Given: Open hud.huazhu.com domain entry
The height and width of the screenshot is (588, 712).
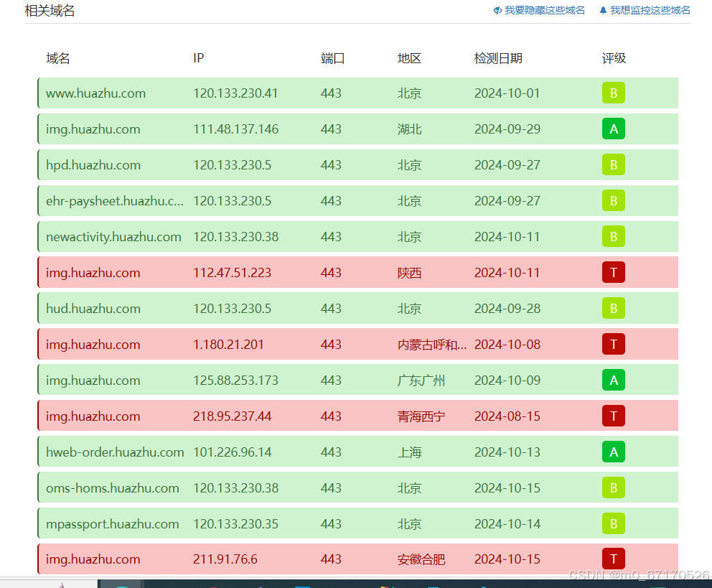Looking at the screenshot, I should [x=93, y=308].
